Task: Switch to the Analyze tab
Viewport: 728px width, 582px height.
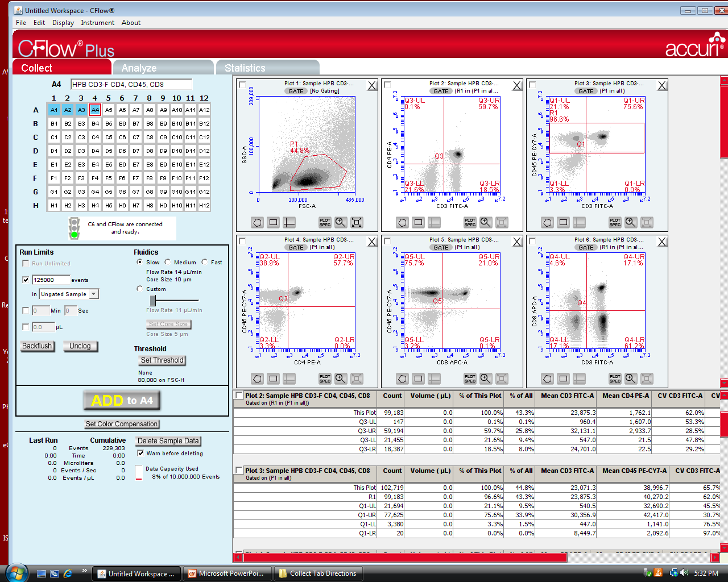Action: pyautogui.click(x=163, y=68)
